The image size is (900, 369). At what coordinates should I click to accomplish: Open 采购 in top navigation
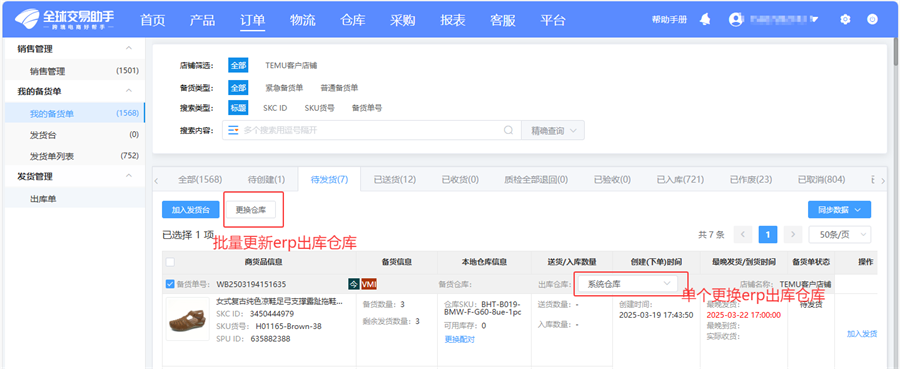tap(402, 20)
